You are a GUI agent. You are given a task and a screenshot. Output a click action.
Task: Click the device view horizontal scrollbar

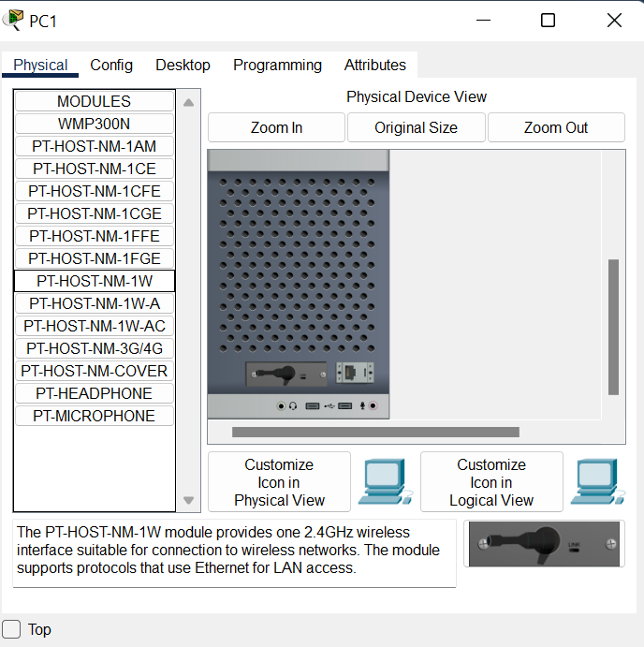tap(375, 432)
